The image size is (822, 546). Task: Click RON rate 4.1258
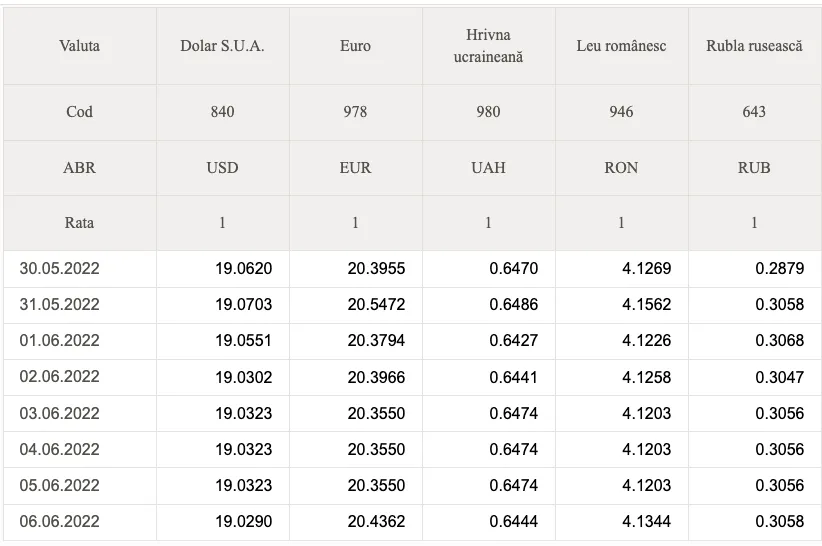point(647,378)
